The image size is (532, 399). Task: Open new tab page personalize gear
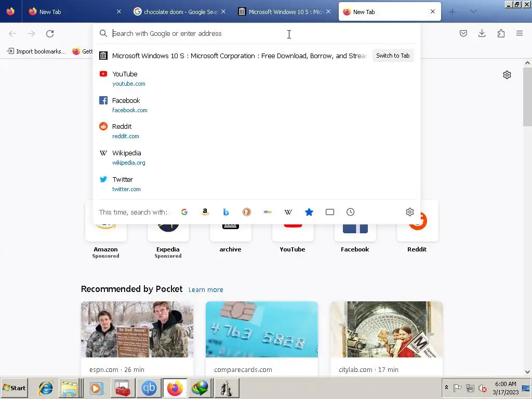pyautogui.click(x=507, y=75)
